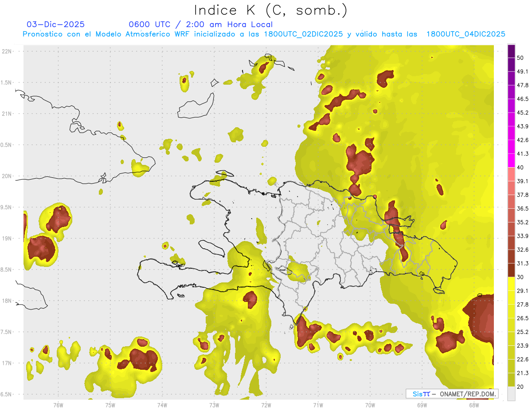Click the legend value "33.9"
The height and width of the screenshot is (411, 532).
pos(523,236)
